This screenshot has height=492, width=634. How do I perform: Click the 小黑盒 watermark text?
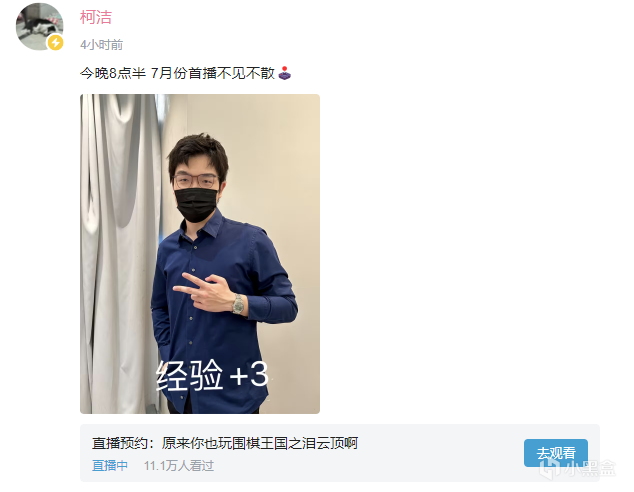[x=589, y=469]
